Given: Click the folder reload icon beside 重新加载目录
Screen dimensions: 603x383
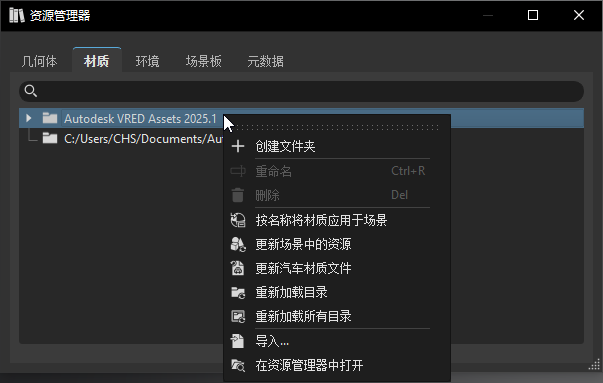Looking at the screenshot, I should click(238, 293).
